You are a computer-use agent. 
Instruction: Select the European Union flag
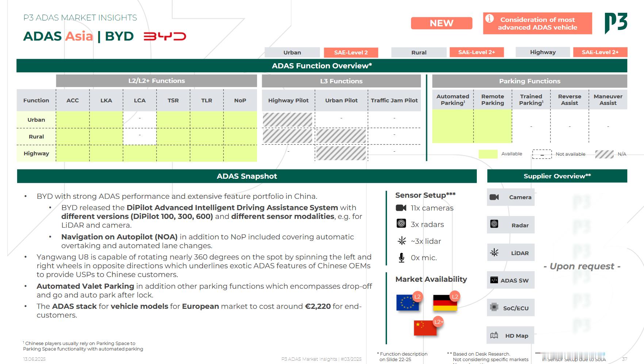point(407,303)
